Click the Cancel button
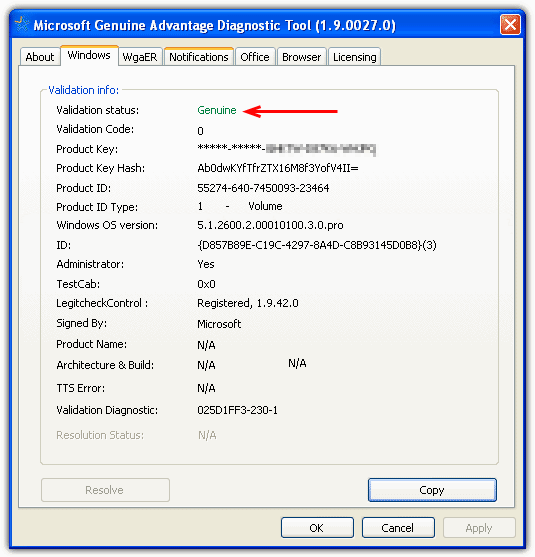This screenshot has width=535, height=557. point(398,528)
